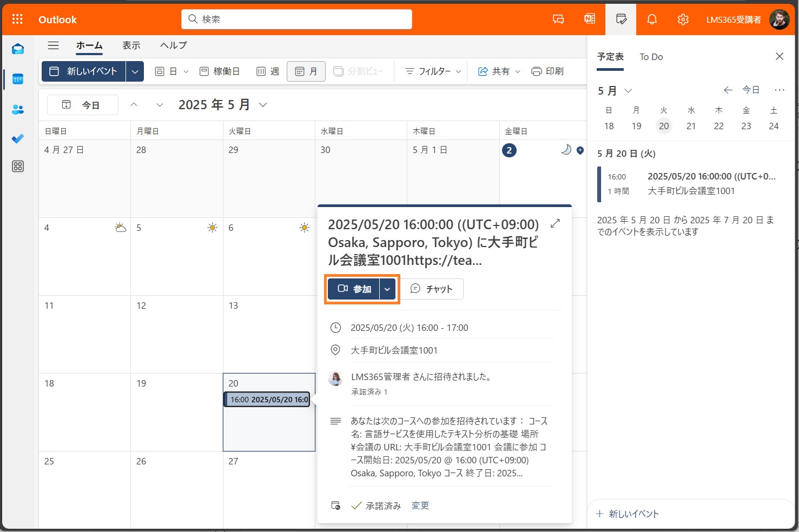Toggle the hamburger navigation pane icon
The height and width of the screenshot is (532, 799).
53,45
